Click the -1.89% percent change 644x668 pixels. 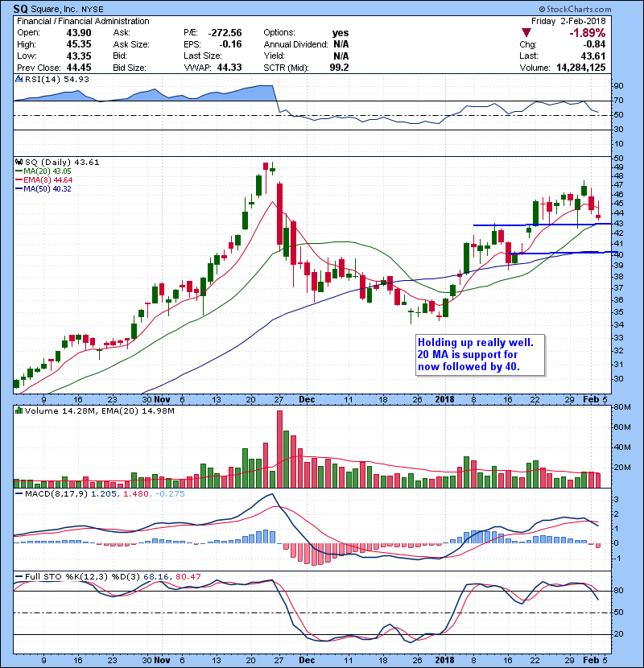point(588,33)
